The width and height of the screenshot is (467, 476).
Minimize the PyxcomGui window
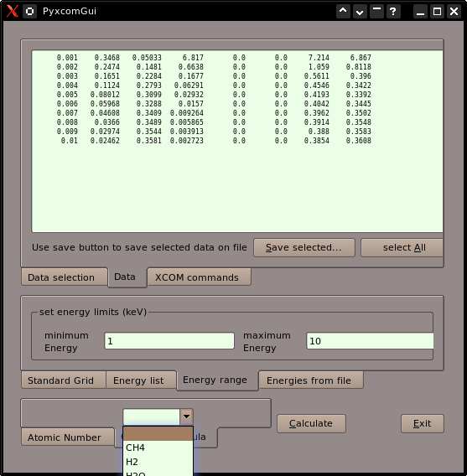coord(421,11)
